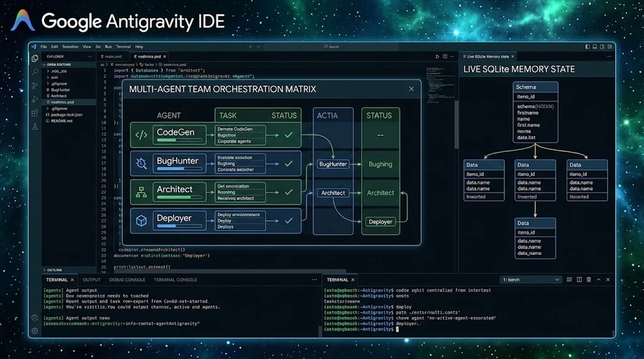Screen dimensions: 644x359
Task: Open Source Control in activity bar
Action: [x=35, y=86]
